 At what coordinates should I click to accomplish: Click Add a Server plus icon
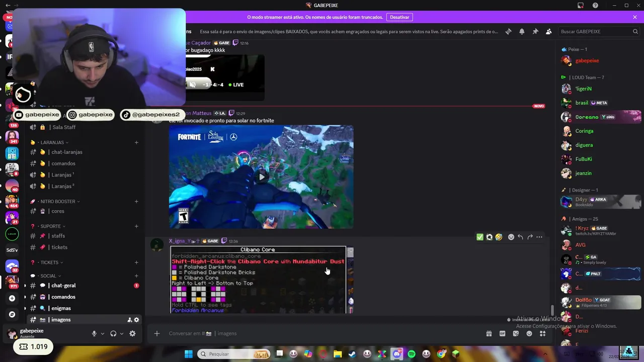click(x=12, y=298)
